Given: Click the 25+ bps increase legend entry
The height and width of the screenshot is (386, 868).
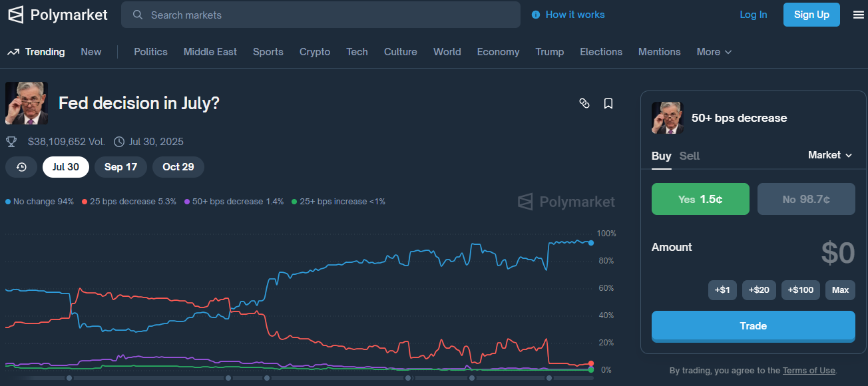Looking at the screenshot, I should click(x=338, y=201).
